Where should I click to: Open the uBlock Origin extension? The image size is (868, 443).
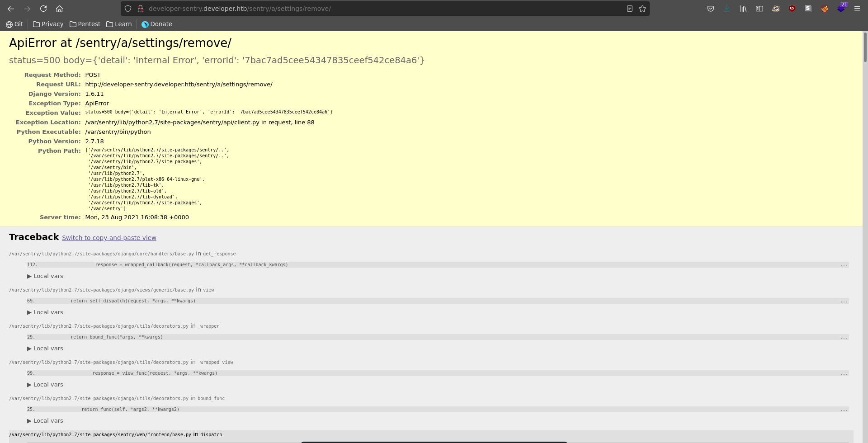[x=792, y=9]
